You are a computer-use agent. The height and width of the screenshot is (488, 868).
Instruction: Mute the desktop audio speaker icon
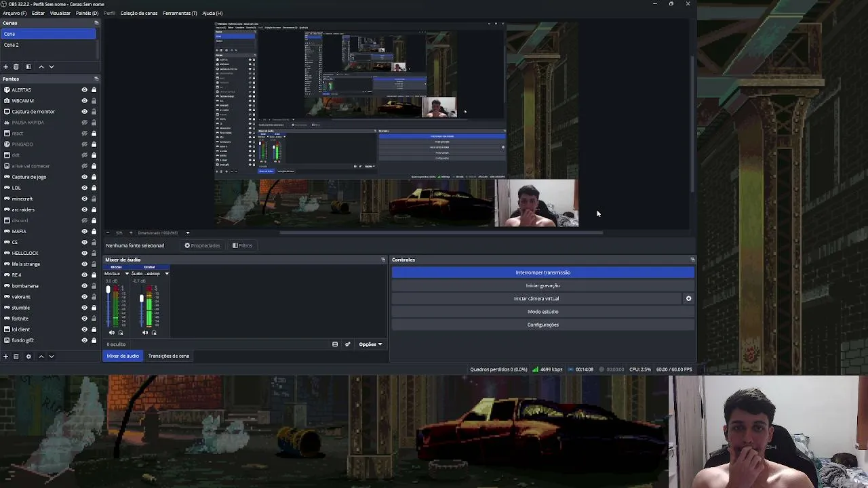pos(145,333)
